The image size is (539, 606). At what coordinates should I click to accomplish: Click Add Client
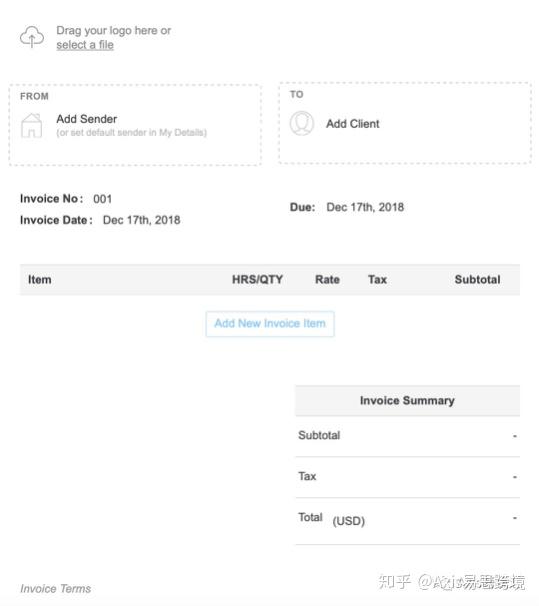pyautogui.click(x=352, y=124)
